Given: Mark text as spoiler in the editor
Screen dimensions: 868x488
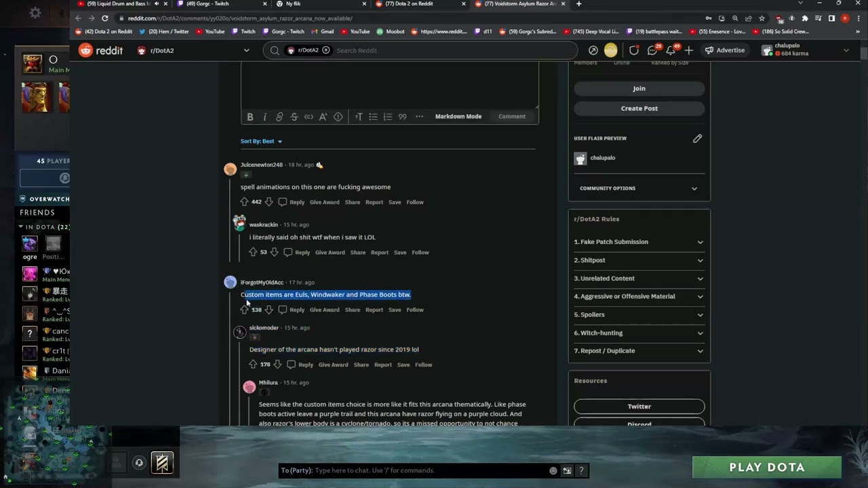Looking at the screenshot, I should [338, 117].
